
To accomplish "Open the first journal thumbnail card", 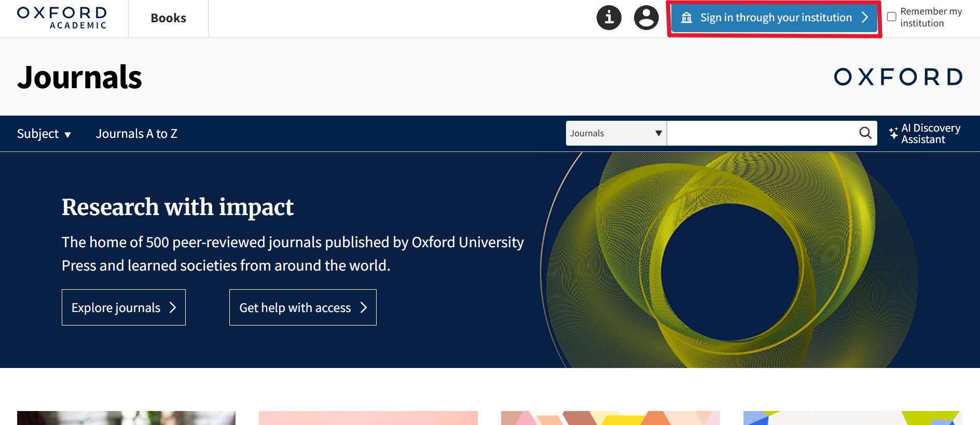I will point(126,418).
